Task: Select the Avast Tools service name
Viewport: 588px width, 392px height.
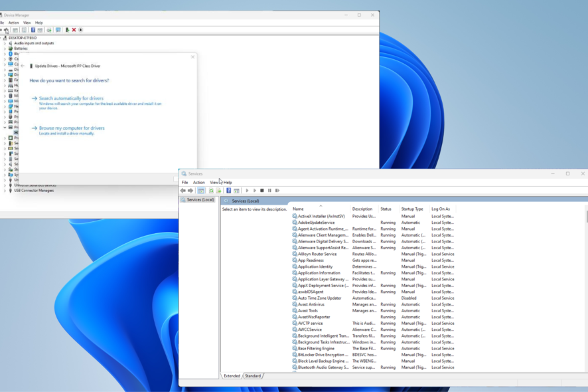Action: 308,311
